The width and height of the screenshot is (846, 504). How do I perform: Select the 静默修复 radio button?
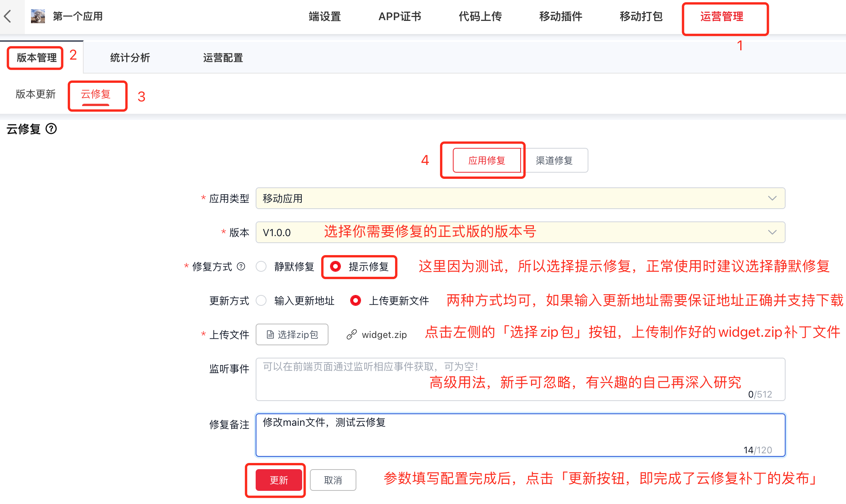261,266
